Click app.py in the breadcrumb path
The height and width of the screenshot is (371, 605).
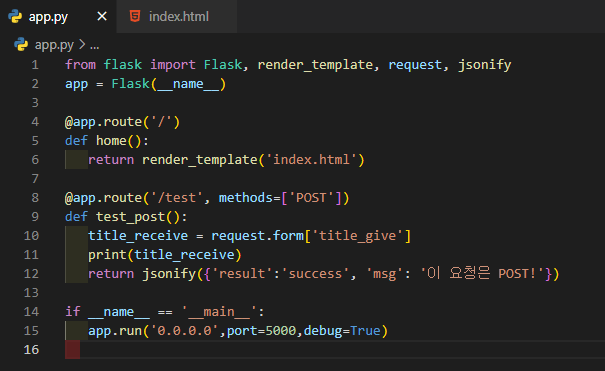54,45
